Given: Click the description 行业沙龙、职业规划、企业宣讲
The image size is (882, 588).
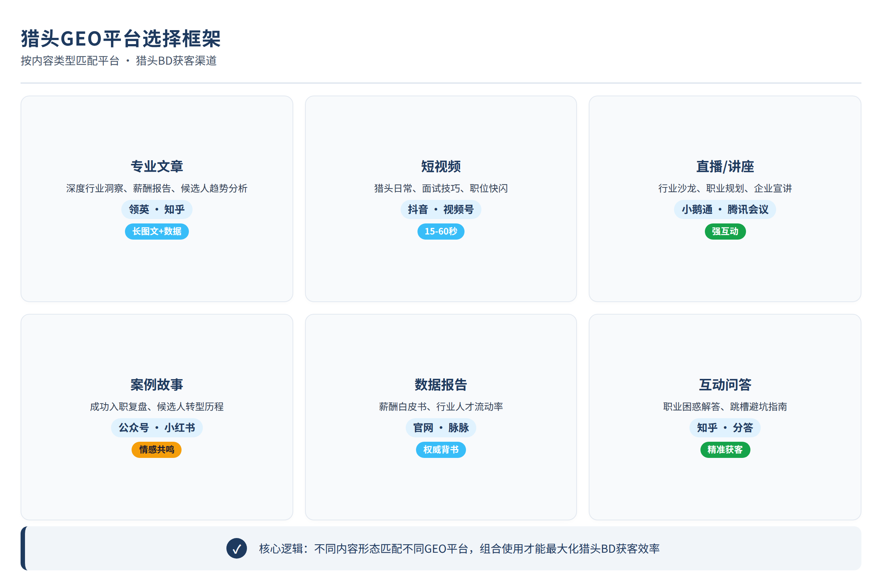Looking at the screenshot, I should coord(725,188).
